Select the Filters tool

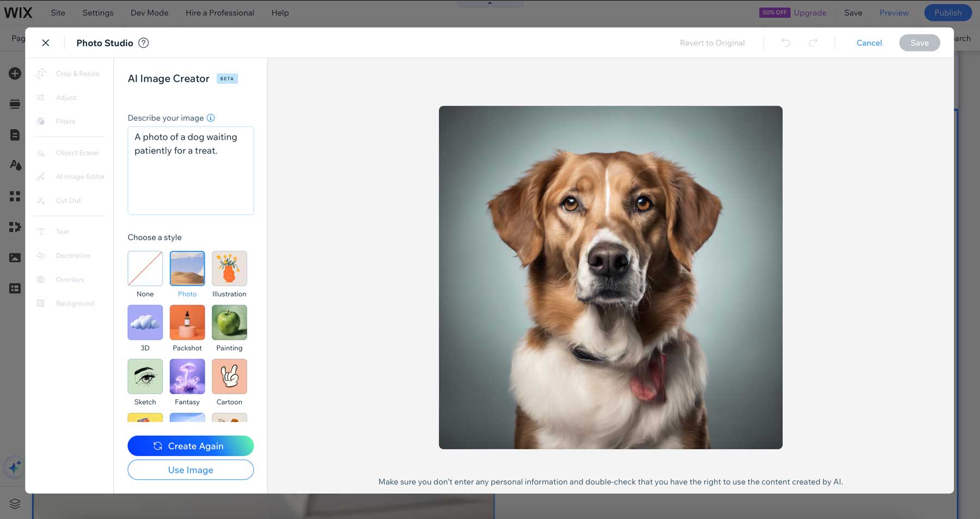(65, 121)
